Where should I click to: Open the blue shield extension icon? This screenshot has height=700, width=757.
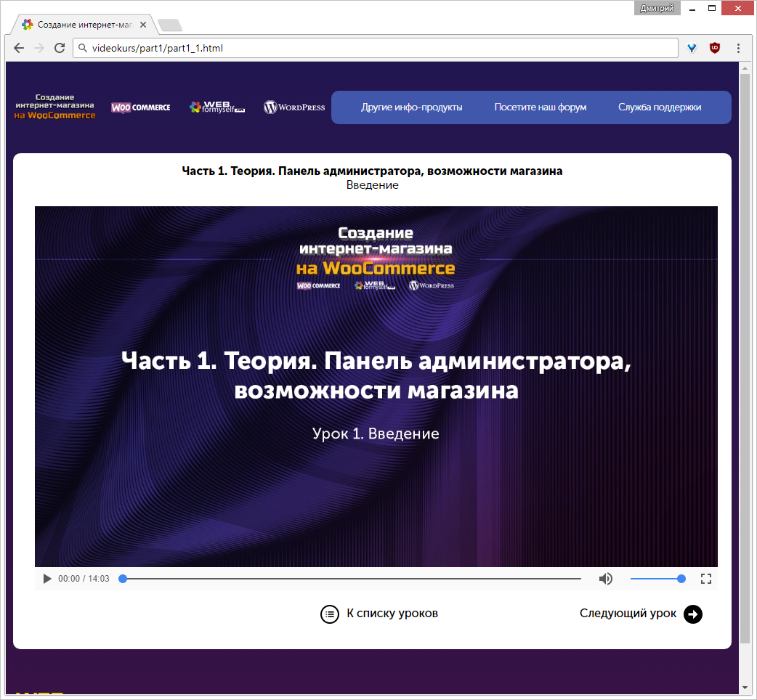click(x=692, y=48)
